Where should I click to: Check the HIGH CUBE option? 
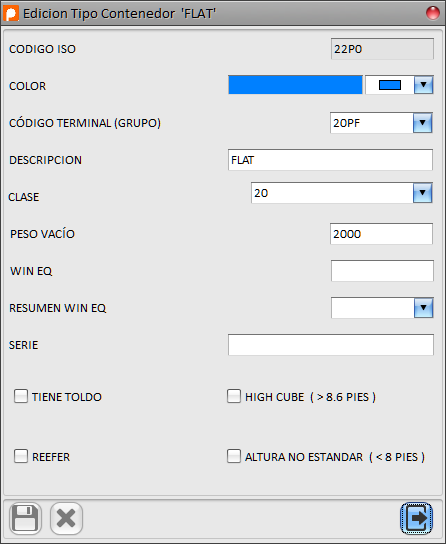(x=234, y=396)
